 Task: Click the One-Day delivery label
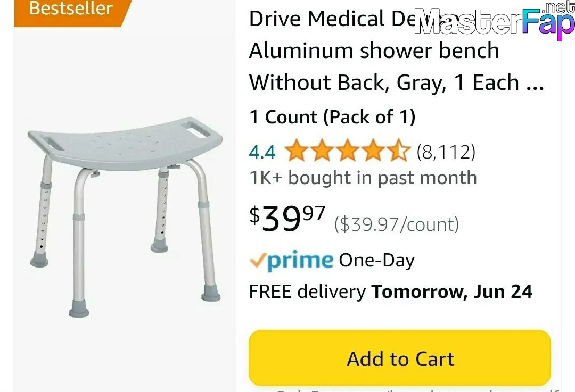(x=376, y=261)
